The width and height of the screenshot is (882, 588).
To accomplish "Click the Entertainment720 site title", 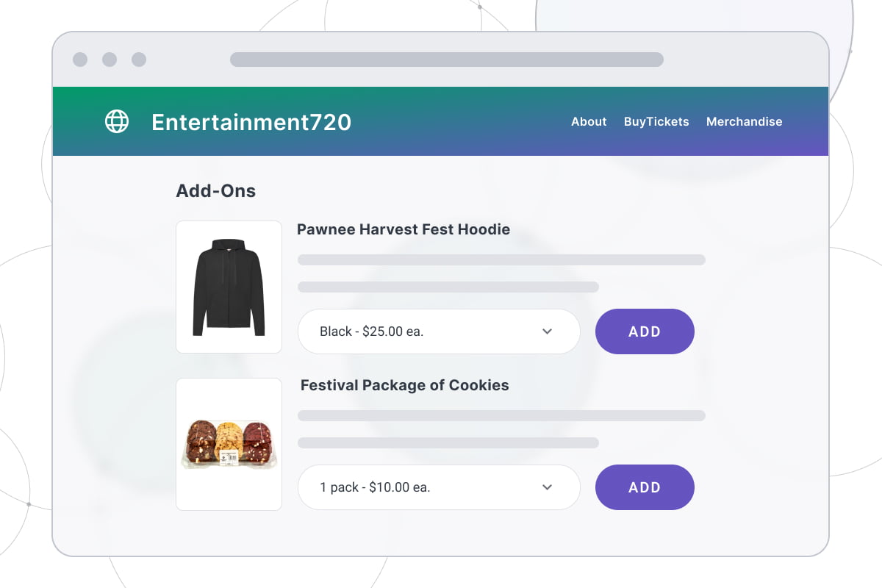I will [x=251, y=122].
